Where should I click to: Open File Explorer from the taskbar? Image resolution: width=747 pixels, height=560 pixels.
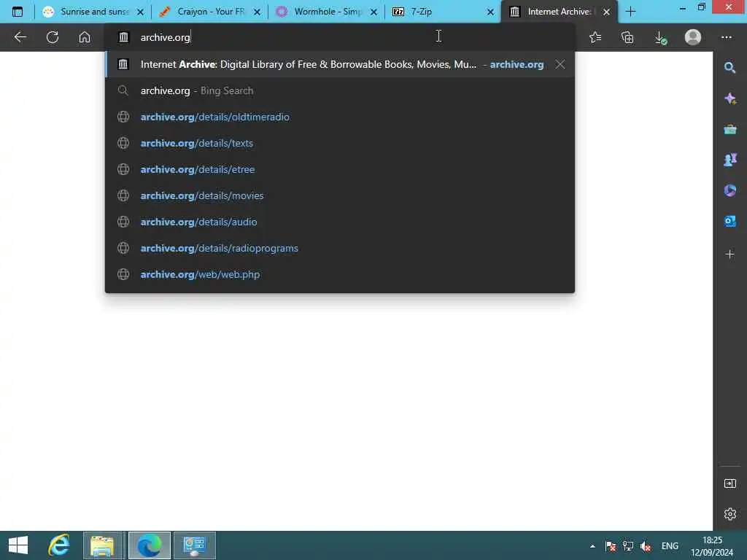click(102, 545)
